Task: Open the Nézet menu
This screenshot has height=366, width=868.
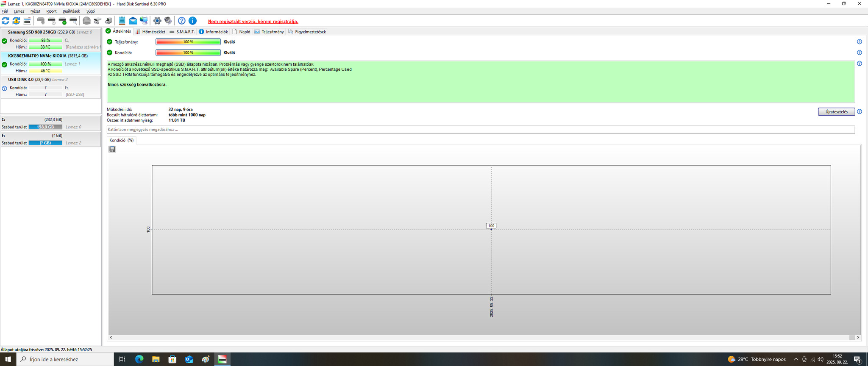Action: 35,11
